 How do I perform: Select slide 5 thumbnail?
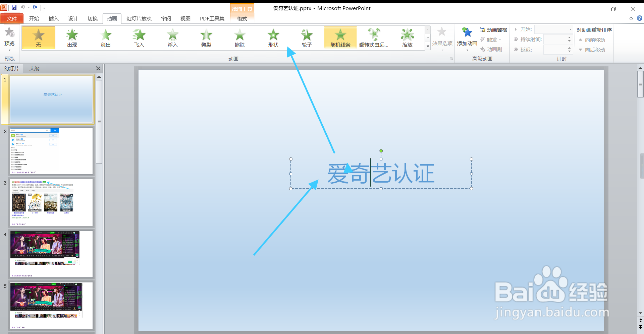click(x=51, y=306)
